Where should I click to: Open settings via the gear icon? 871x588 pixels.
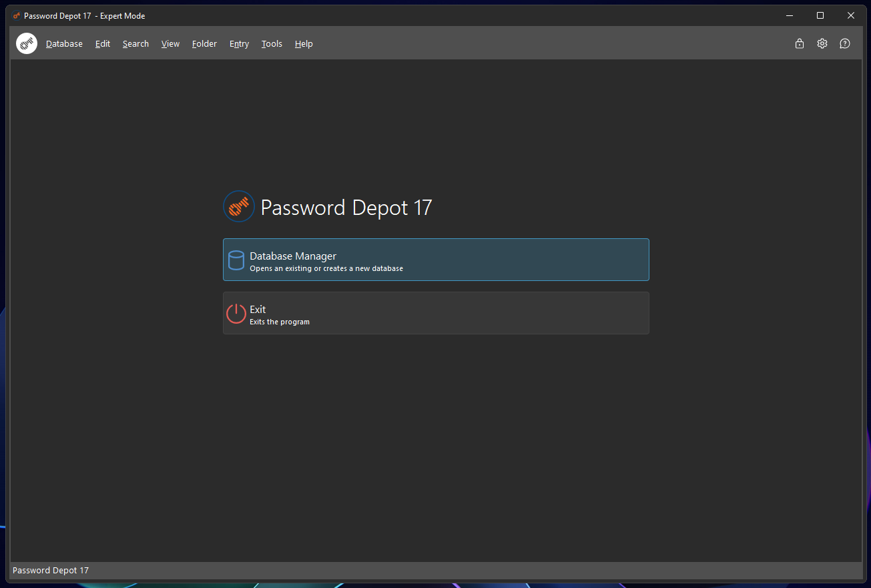pos(822,43)
